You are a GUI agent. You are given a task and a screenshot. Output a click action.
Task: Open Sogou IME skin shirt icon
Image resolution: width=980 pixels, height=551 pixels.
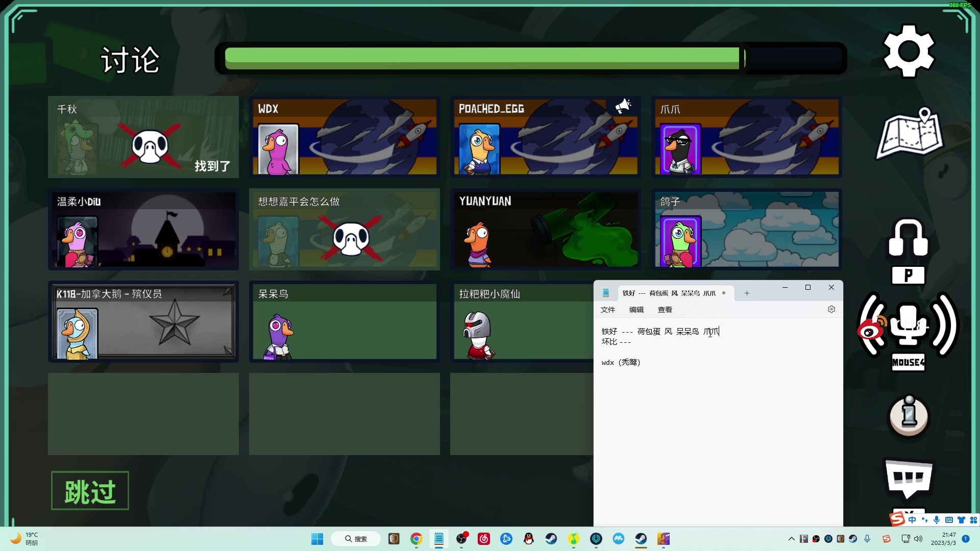961,520
